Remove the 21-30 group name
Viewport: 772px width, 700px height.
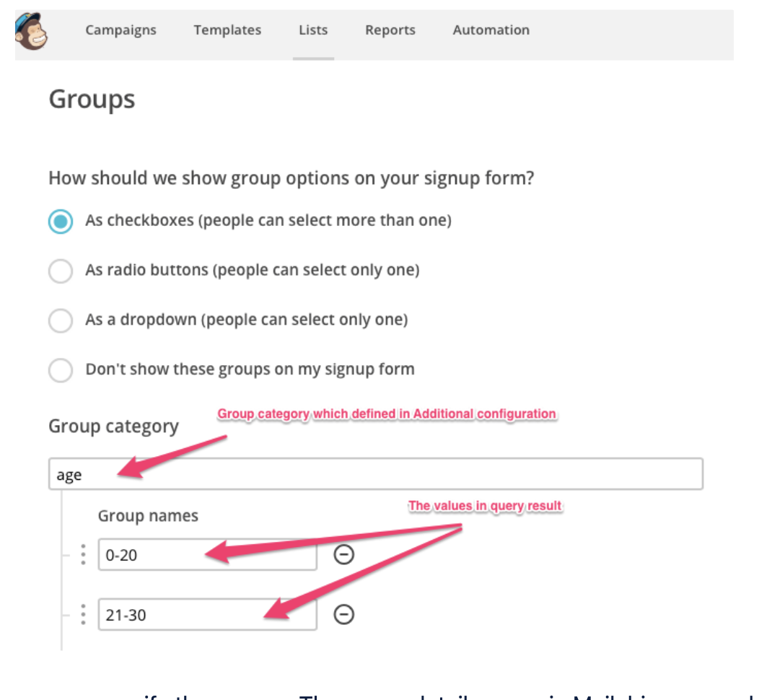[x=344, y=614]
